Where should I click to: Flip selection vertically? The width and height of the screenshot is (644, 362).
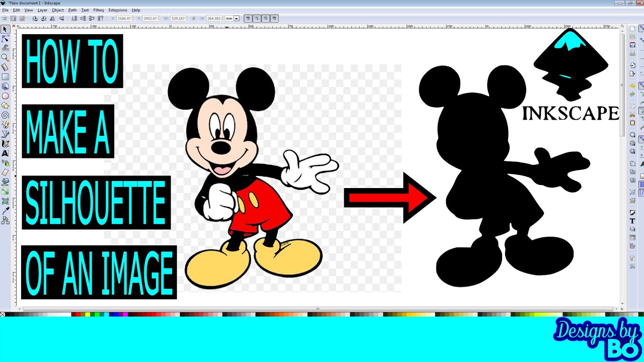tap(61, 19)
